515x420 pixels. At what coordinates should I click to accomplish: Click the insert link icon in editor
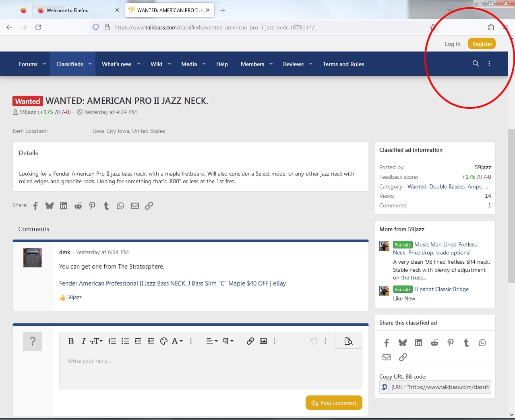250,341
